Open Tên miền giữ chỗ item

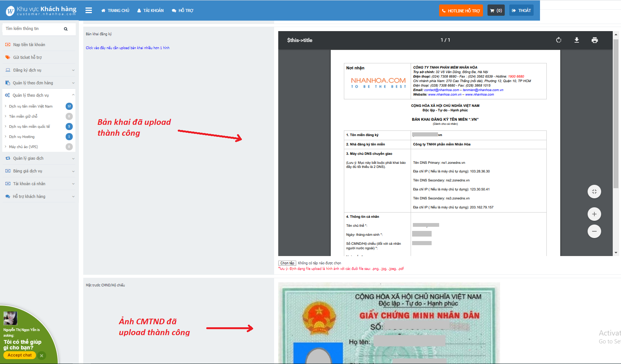pyautogui.click(x=23, y=117)
